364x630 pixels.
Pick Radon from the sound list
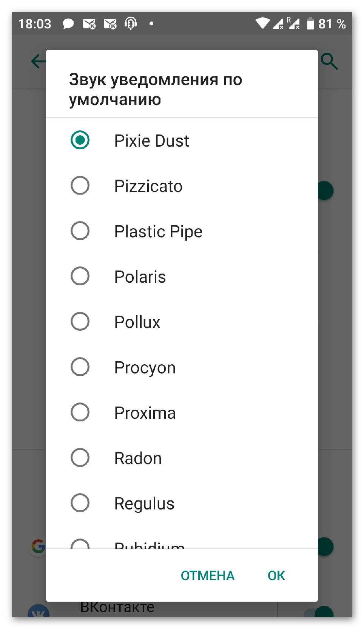[80, 458]
